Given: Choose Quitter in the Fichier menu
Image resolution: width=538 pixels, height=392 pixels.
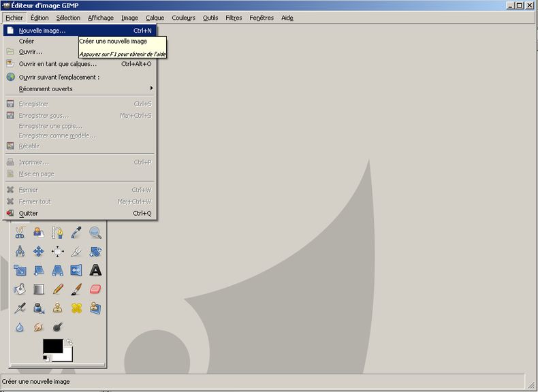Looking at the screenshot, I should pyautogui.click(x=80, y=213).
